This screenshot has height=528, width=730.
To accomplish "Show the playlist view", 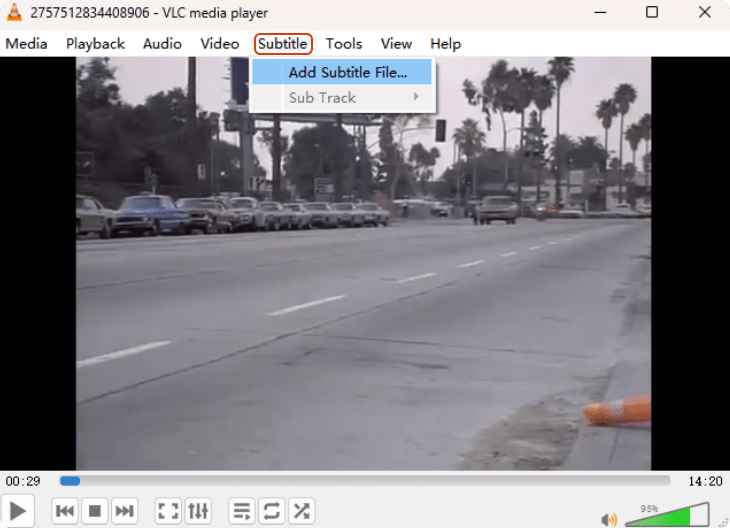I will [x=242, y=511].
